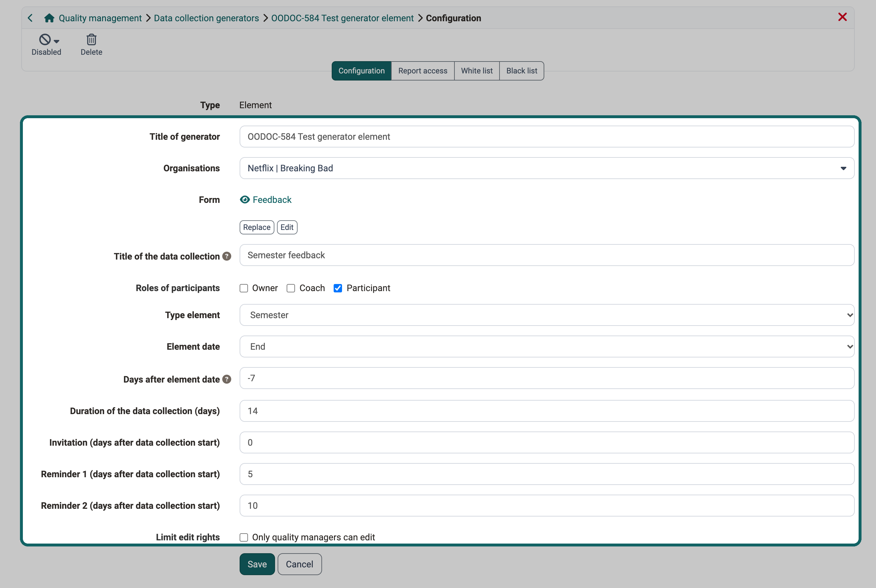
Task: Go to Quality management breadcrumb
Action: pyautogui.click(x=100, y=18)
